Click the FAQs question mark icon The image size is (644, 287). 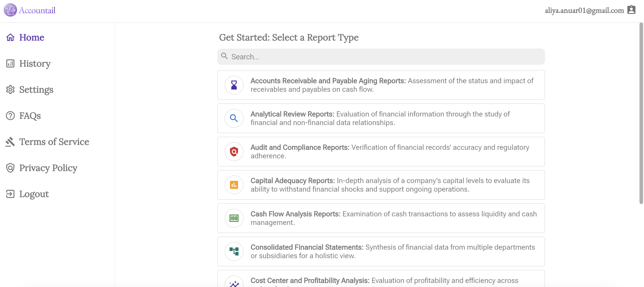point(10,116)
